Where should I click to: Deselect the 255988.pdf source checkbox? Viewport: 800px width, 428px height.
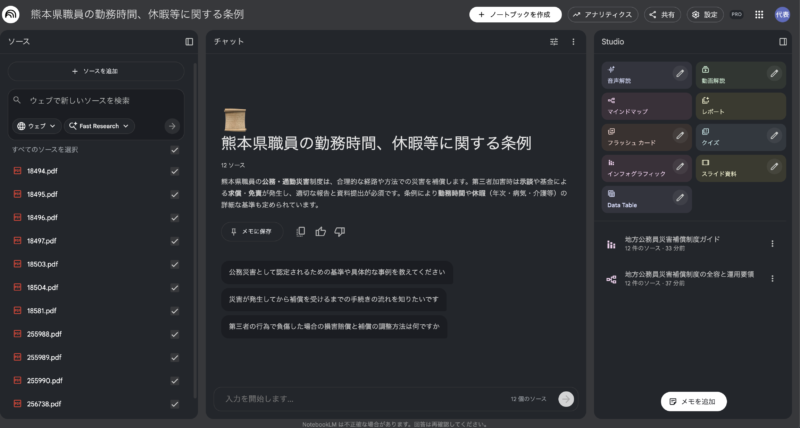tap(175, 333)
